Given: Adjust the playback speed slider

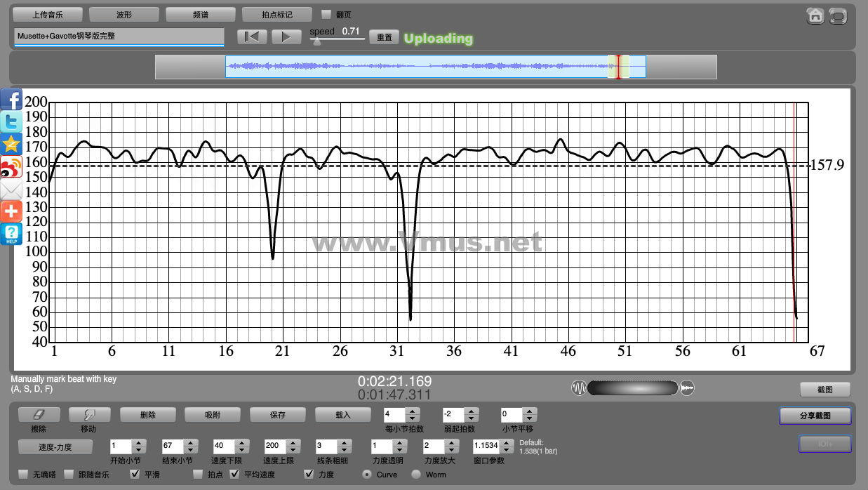Looking at the screenshot, I should coord(317,41).
